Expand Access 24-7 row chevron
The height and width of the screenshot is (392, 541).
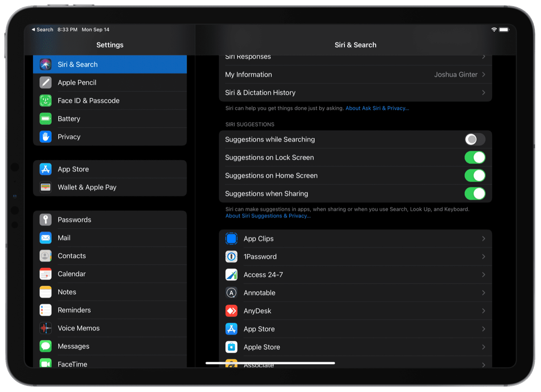(x=483, y=274)
